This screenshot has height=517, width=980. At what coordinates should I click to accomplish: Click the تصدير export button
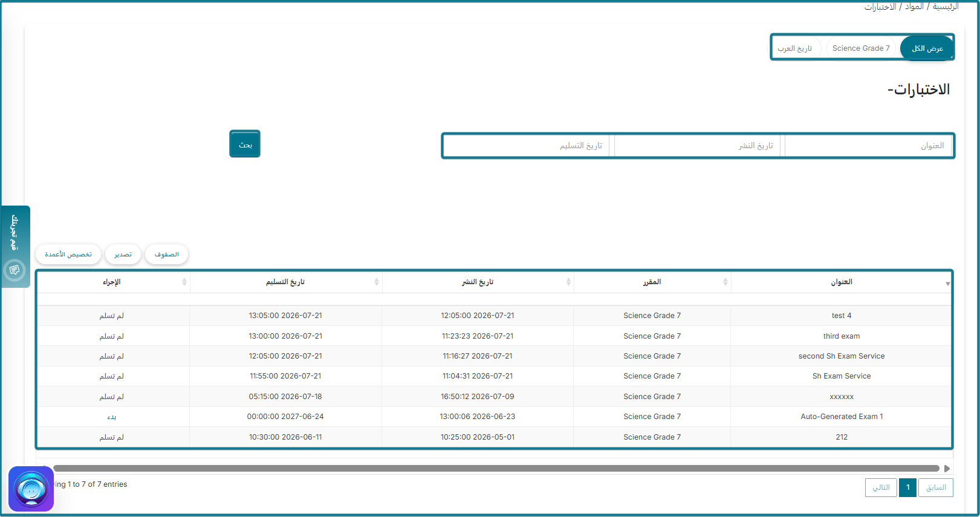pos(123,255)
